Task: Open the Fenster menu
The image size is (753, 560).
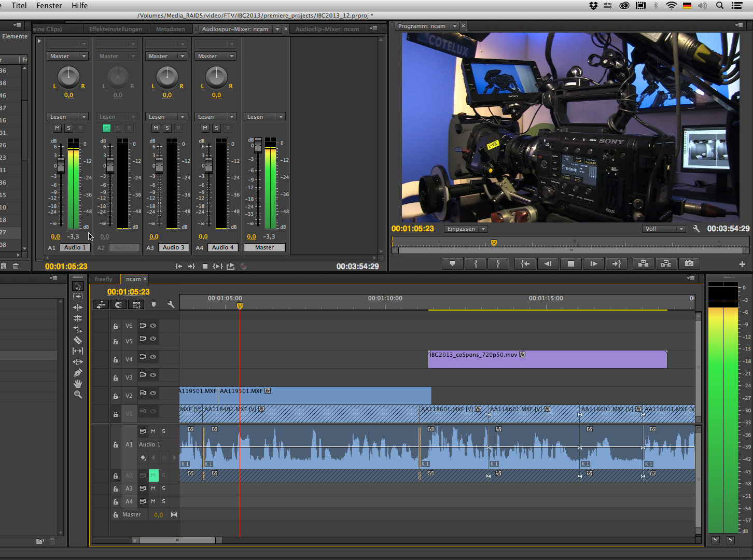Action: (x=49, y=6)
